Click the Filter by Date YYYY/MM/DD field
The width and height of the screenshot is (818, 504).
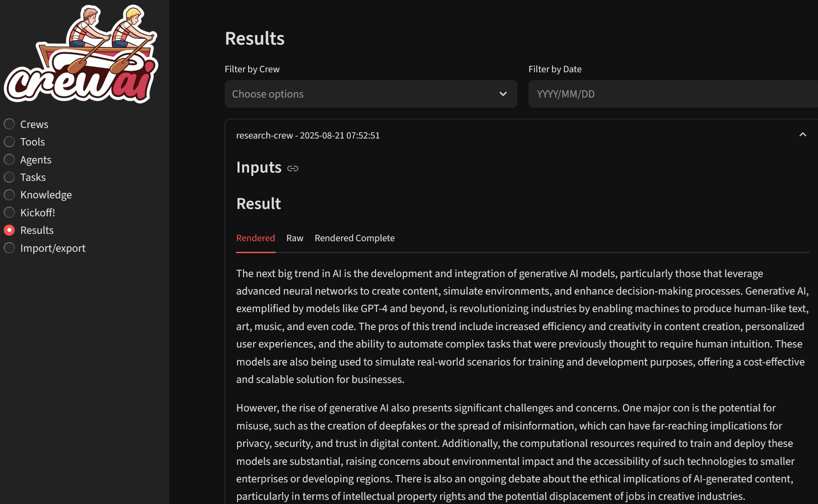pyautogui.click(x=673, y=94)
